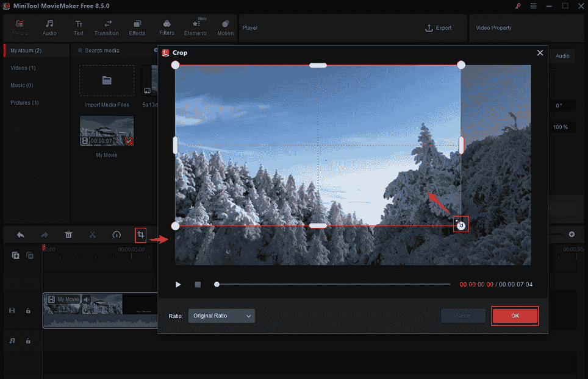Confirm crop with the OK button
Image resolution: width=588 pixels, height=379 pixels.
pyautogui.click(x=514, y=315)
